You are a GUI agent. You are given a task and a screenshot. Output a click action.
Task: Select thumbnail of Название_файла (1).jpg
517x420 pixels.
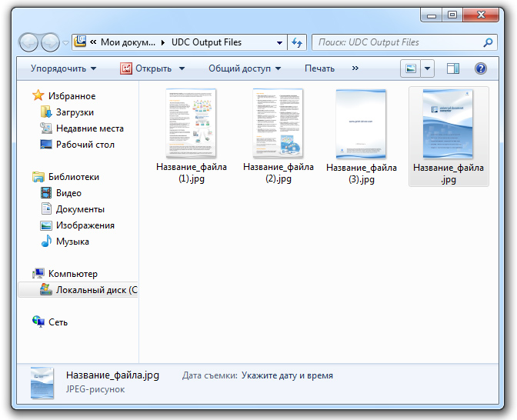click(192, 123)
